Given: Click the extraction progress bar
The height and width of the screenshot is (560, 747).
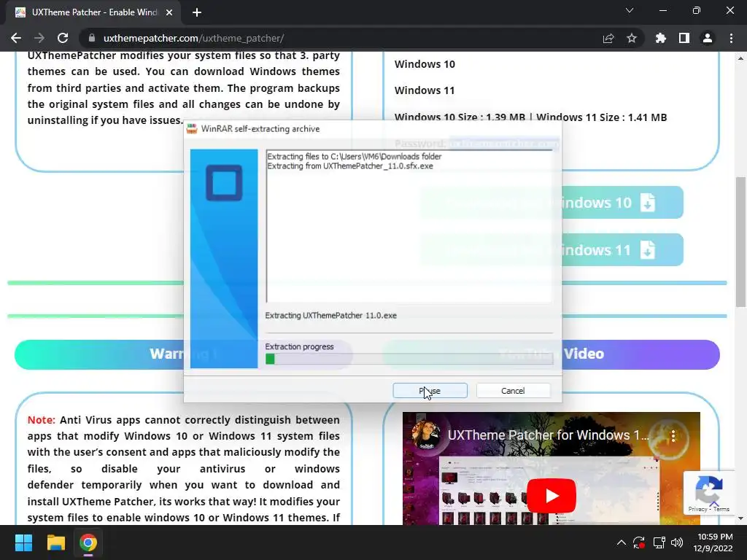Looking at the screenshot, I should tap(409, 359).
